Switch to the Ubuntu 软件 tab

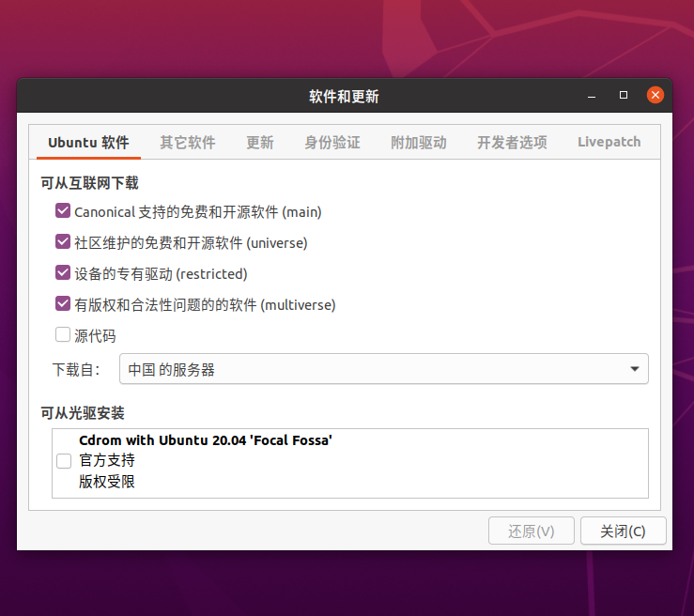click(x=88, y=143)
